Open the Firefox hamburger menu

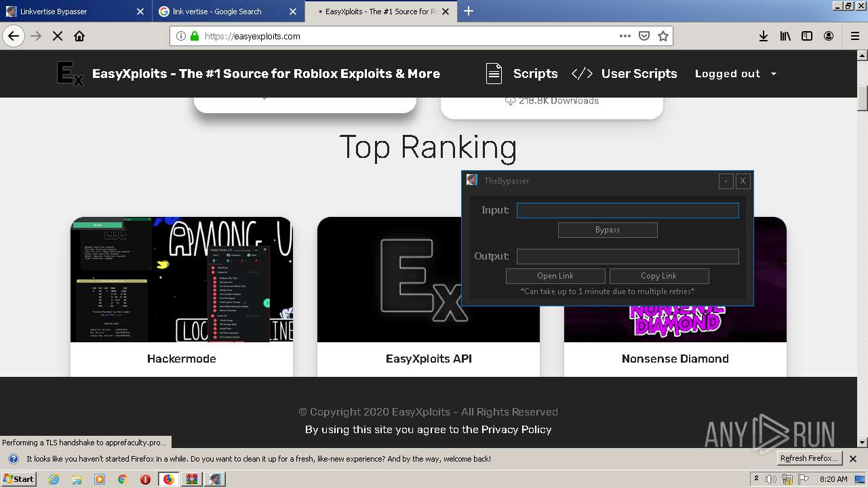pyautogui.click(x=854, y=37)
